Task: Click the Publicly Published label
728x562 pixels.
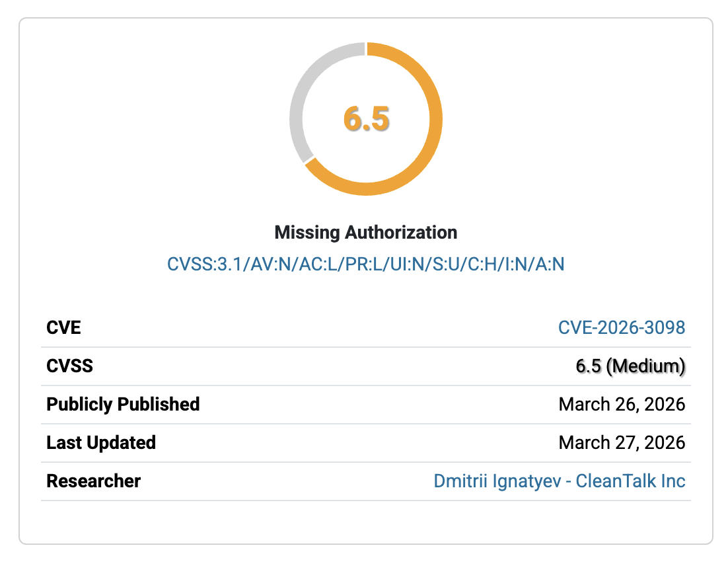Action: click(123, 404)
